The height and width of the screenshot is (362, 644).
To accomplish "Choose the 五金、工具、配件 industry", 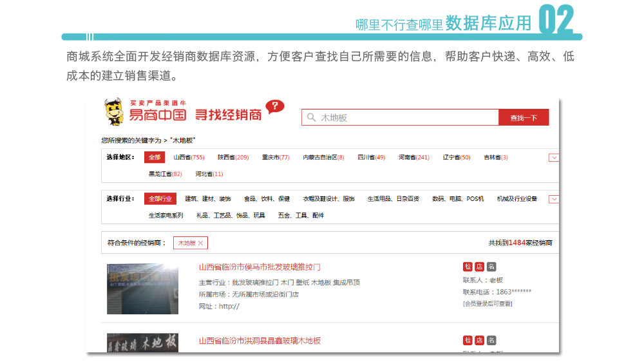I will (x=301, y=216).
